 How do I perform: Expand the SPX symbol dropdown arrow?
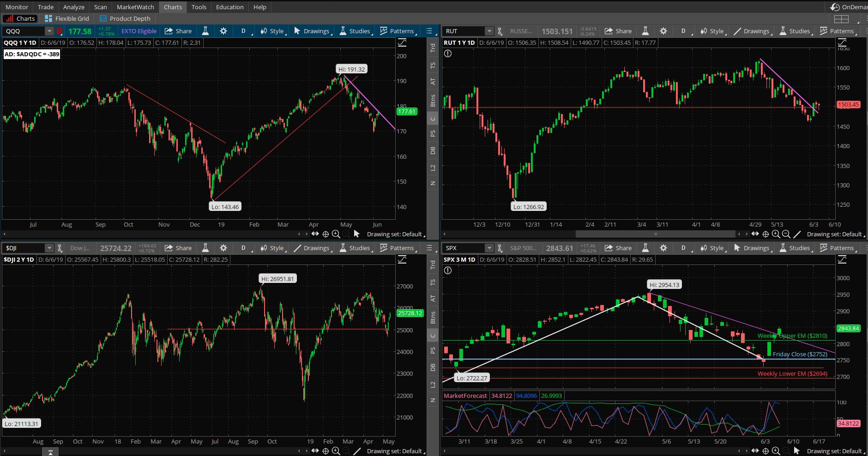489,248
